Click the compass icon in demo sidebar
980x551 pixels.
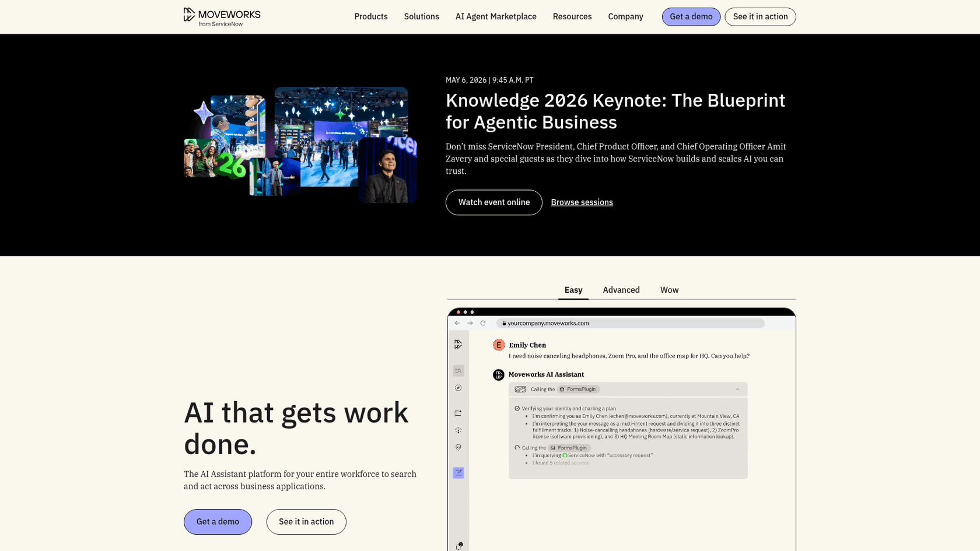[x=459, y=388]
